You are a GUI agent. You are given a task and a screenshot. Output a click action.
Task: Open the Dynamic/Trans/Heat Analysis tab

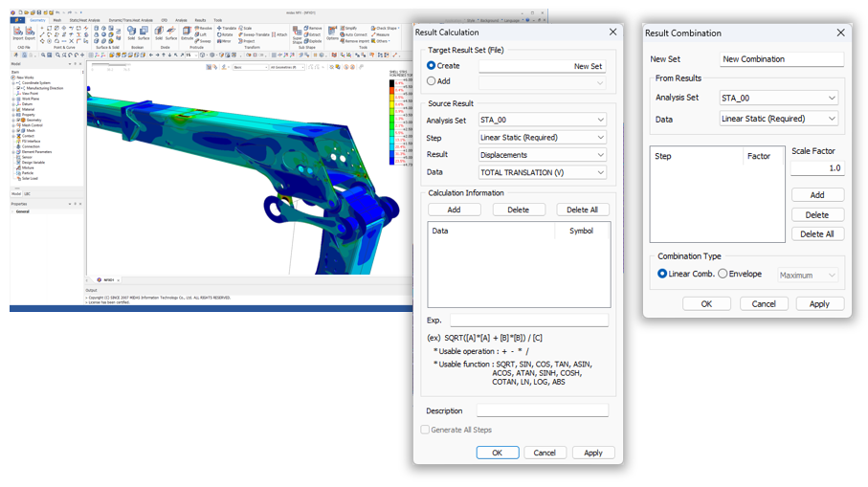pos(131,20)
